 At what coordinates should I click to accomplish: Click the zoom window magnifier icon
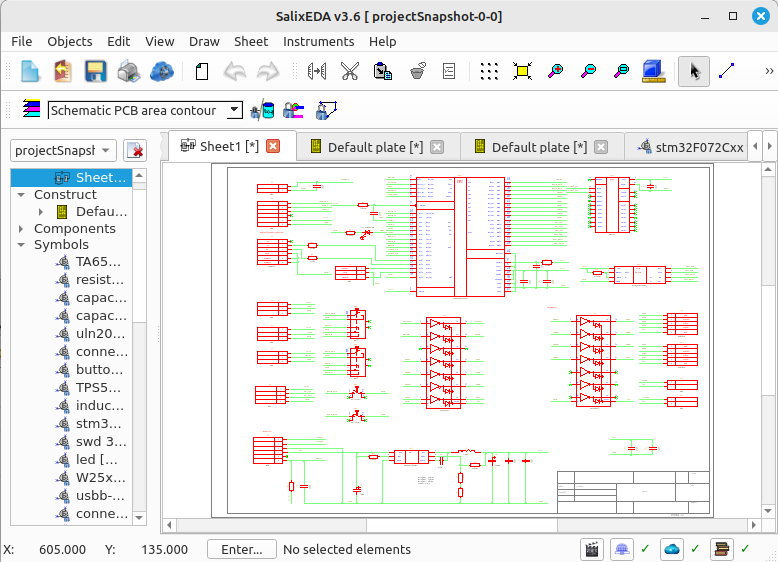[621, 71]
